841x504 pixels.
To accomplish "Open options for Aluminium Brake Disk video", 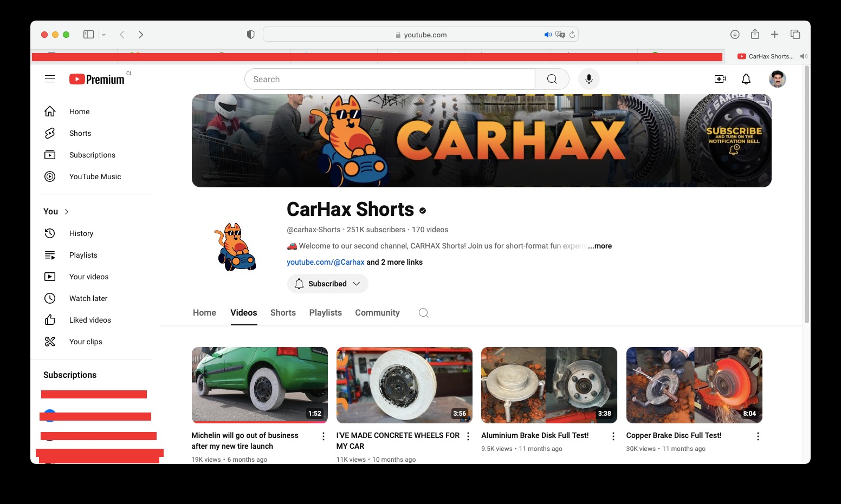I will click(x=613, y=436).
